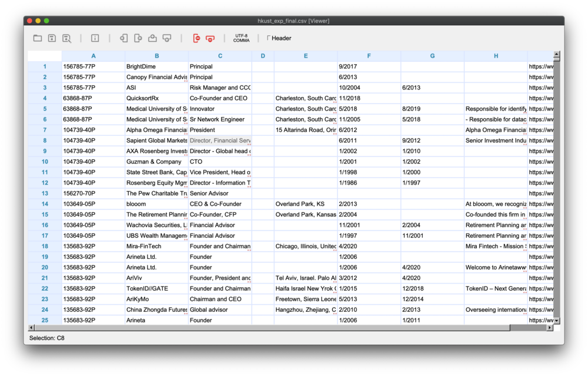This screenshot has height=376, width=588.
Task: Select the 'China Zhongda Futures' cell
Action: coord(157,310)
